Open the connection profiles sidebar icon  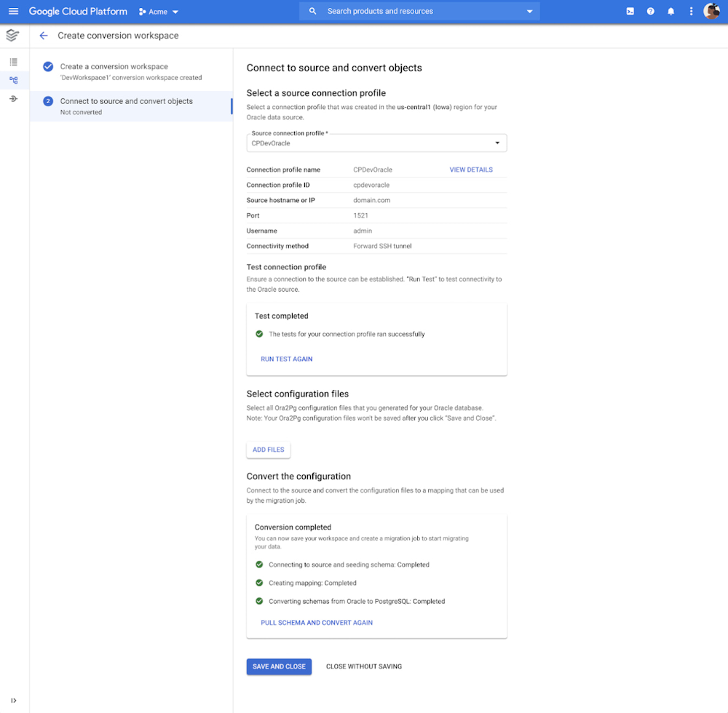point(13,99)
